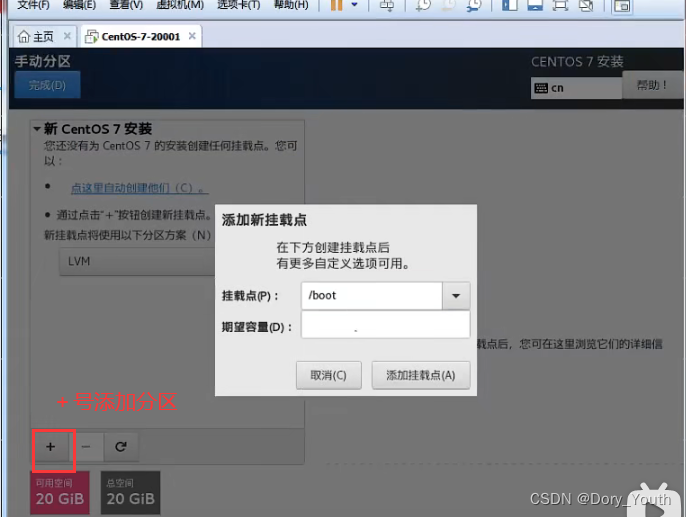The width and height of the screenshot is (686, 517).
Task: Click the 总空间 20 GiB indicator
Action: click(x=130, y=493)
